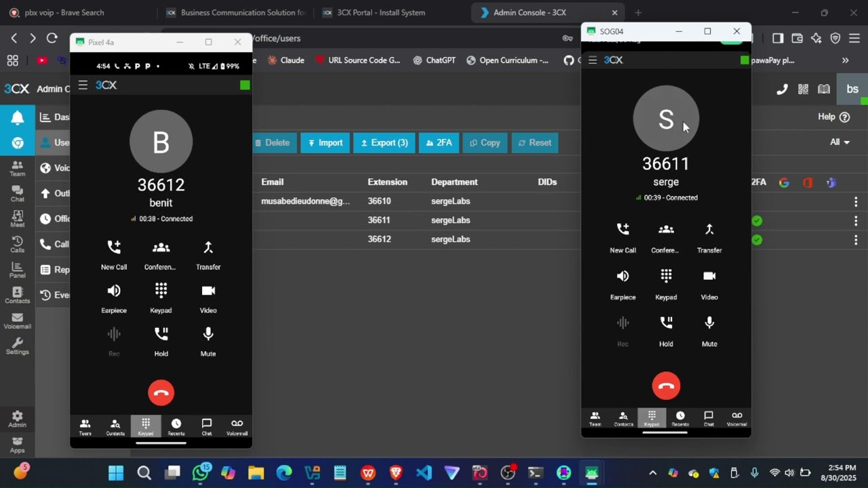868x488 pixels.
Task: Open Team tab in Pixel 4a bottom bar
Action: click(85, 427)
